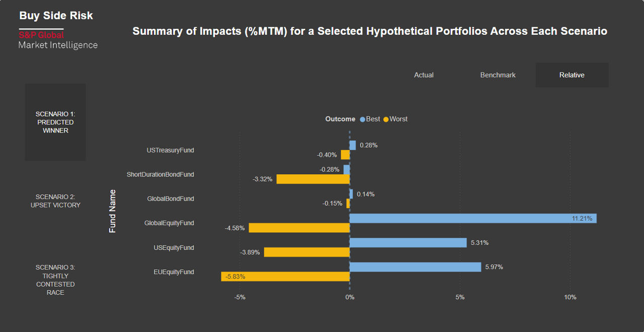644x332 pixels.
Task: Click the Buy Side Risk heading
Action: tap(56, 16)
